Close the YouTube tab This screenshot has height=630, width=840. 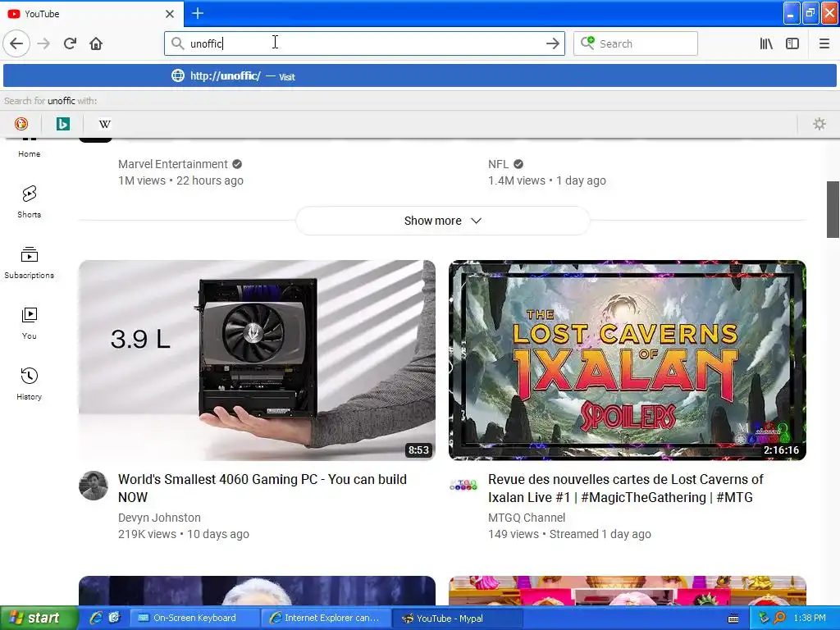170,14
